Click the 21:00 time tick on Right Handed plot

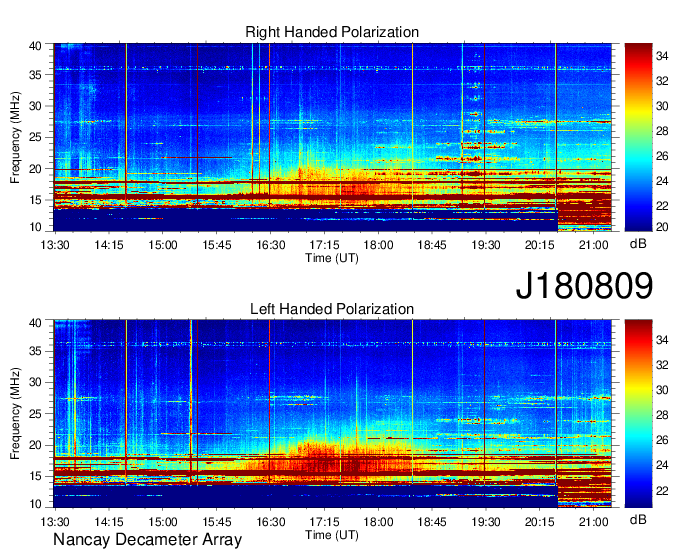click(x=594, y=245)
